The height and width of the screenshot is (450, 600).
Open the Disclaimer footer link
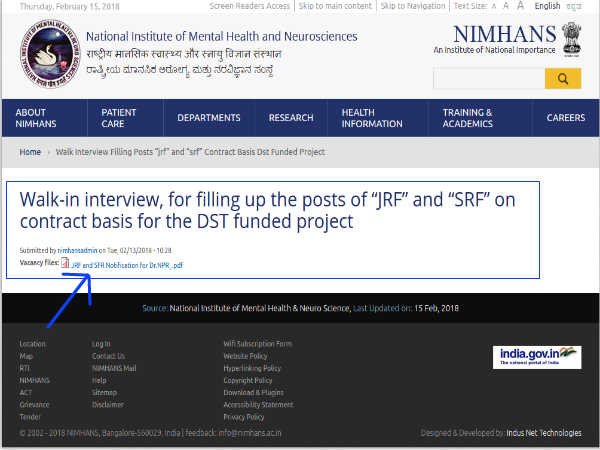pyautogui.click(x=108, y=404)
